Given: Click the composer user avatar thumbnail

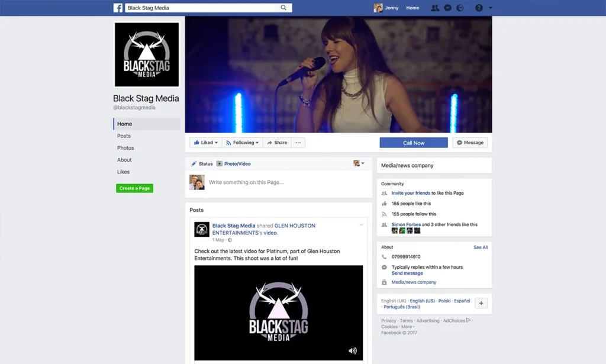Looking at the screenshot, I should (x=197, y=182).
